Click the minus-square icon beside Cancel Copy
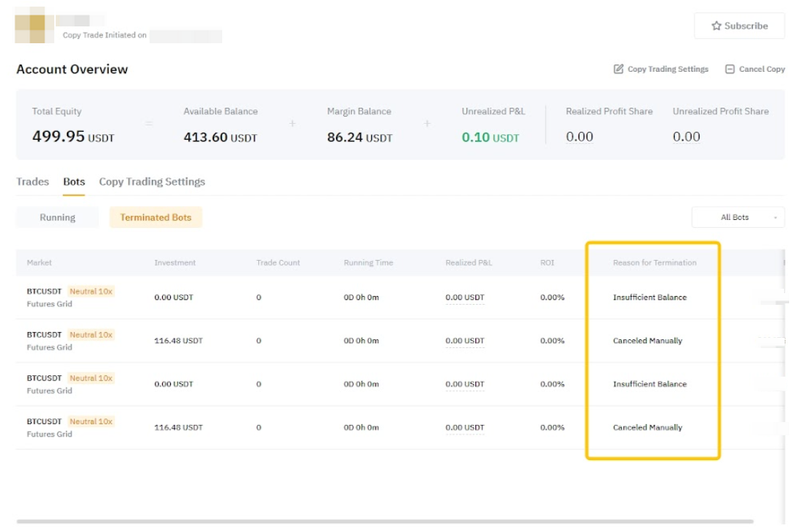This screenshot has width=795, height=532. [x=730, y=69]
